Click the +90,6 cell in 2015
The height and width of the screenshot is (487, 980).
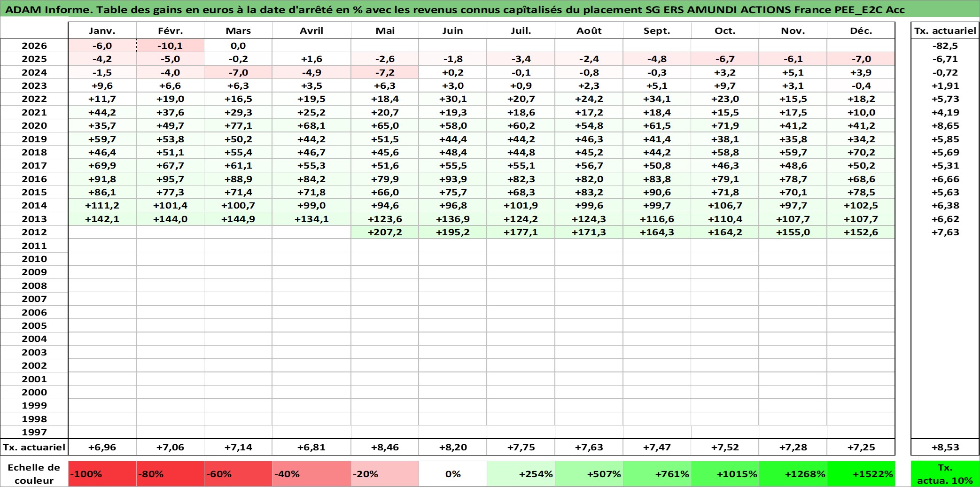pyautogui.click(x=657, y=192)
